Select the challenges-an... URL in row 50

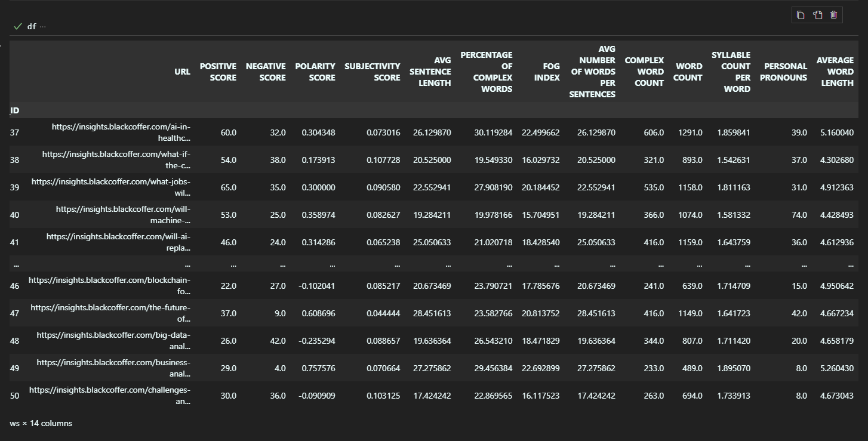(110, 396)
